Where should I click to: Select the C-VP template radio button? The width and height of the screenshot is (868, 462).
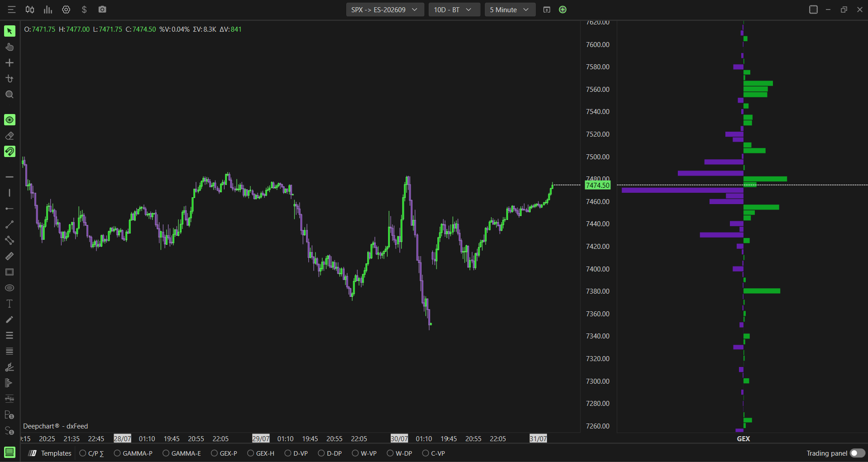pos(425,453)
